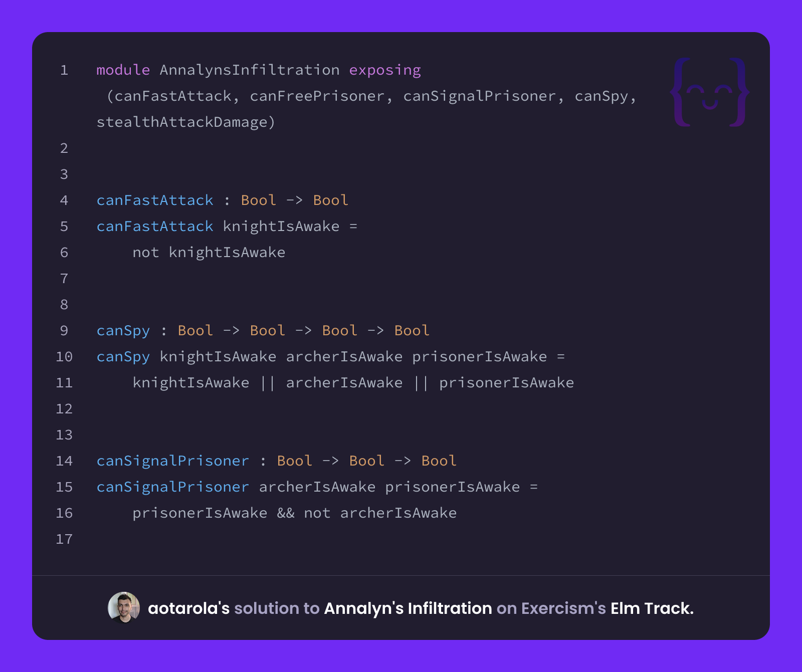Click "Annalyn's Infiltration" in the footer
Image resolution: width=802 pixels, height=672 pixels.
[x=408, y=608]
